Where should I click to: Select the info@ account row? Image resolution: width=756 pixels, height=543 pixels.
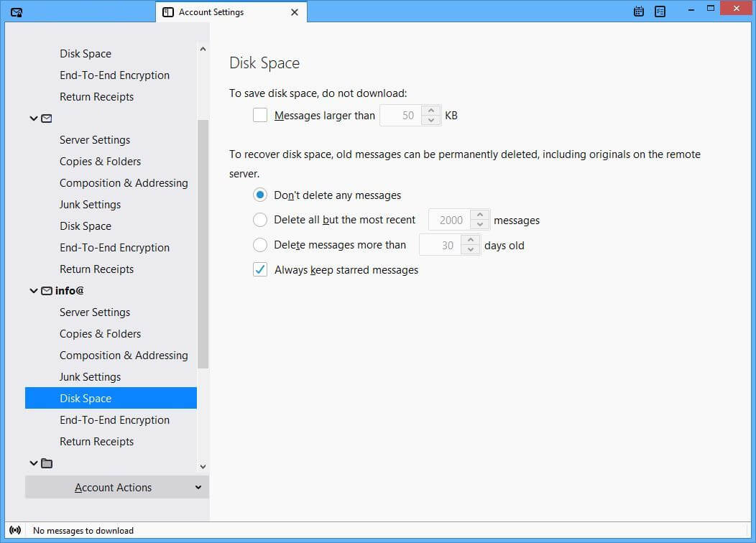point(111,290)
